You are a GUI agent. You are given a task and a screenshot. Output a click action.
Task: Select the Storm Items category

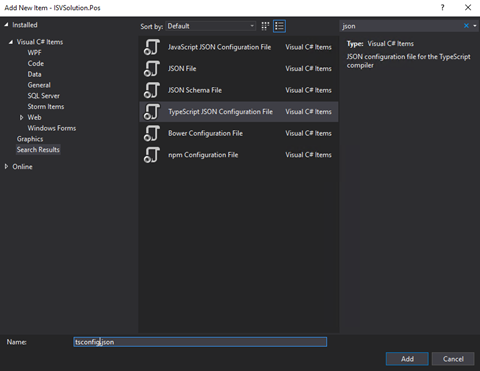coord(46,106)
